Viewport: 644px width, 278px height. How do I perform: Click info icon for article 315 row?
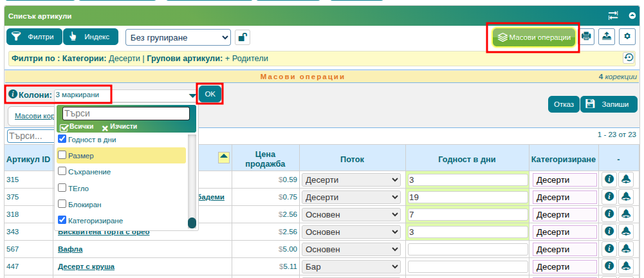(609, 180)
